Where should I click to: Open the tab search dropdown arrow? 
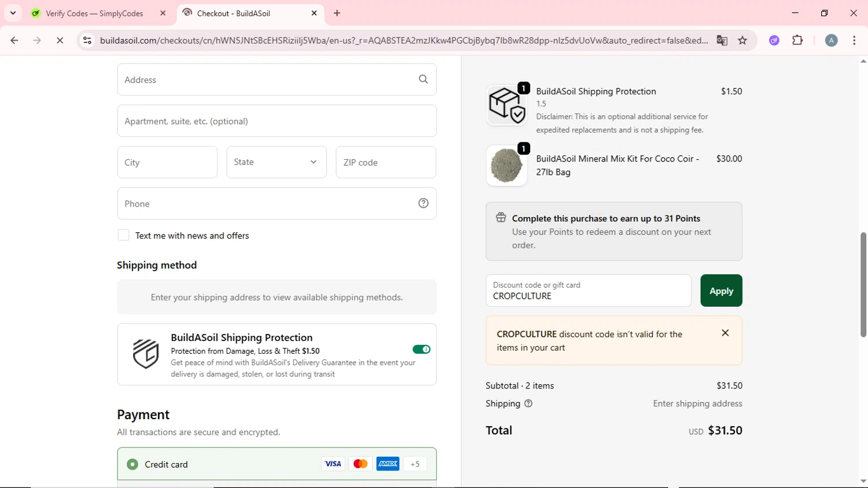pos(13,13)
